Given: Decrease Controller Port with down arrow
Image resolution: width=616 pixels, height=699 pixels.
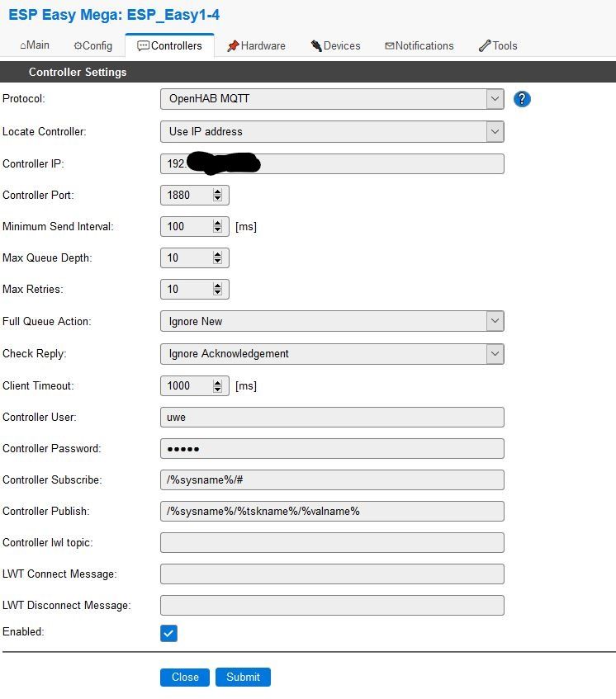Looking at the screenshot, I should (x=217, y=198).
